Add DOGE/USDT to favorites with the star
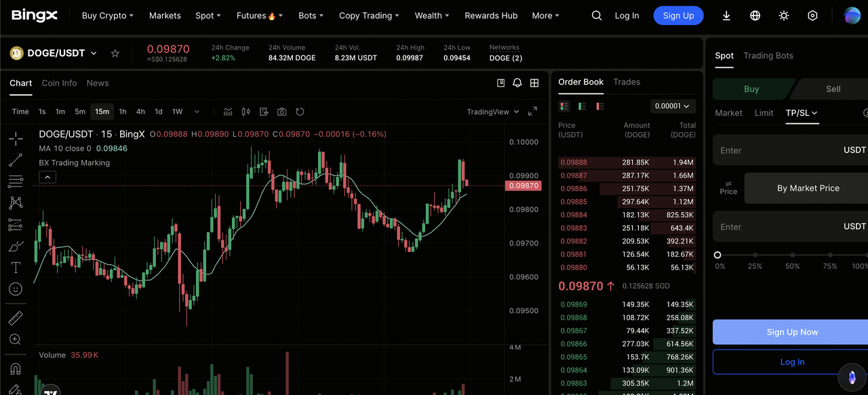 click(115, 53)
